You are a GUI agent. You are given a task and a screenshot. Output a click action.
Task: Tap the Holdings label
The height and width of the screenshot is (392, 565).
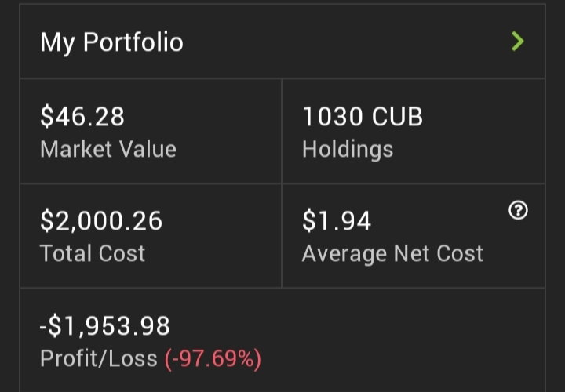(x=348, y=150)
